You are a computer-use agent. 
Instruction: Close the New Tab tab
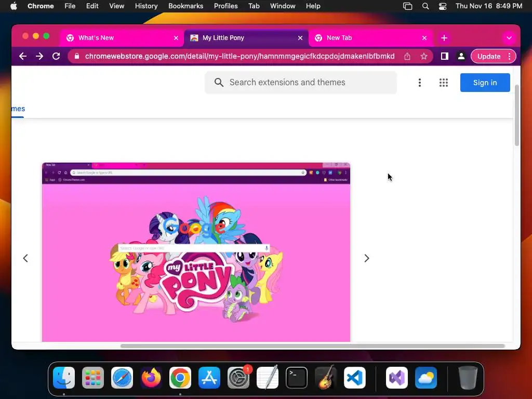(x=424, y=38)
